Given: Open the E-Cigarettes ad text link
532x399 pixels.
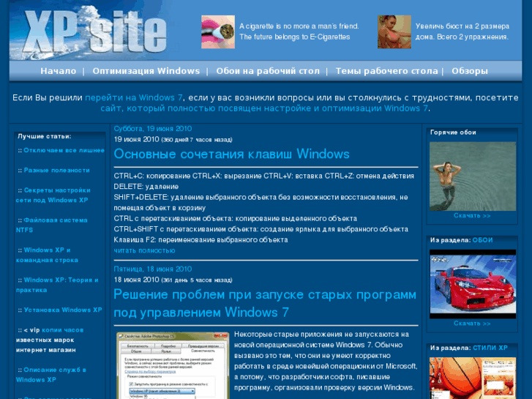Looking at the screenshot, I should click(x=299, y=31).
